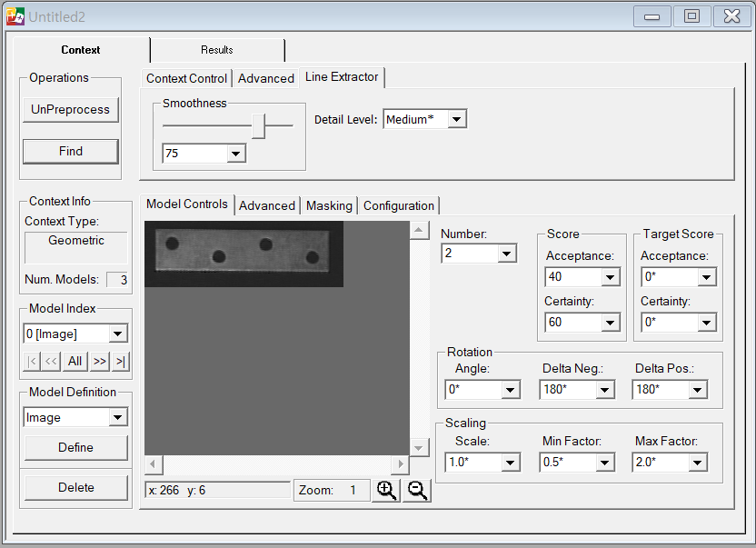Click the UnPreprocess button
756x548 pixels.
click(70, 110)
